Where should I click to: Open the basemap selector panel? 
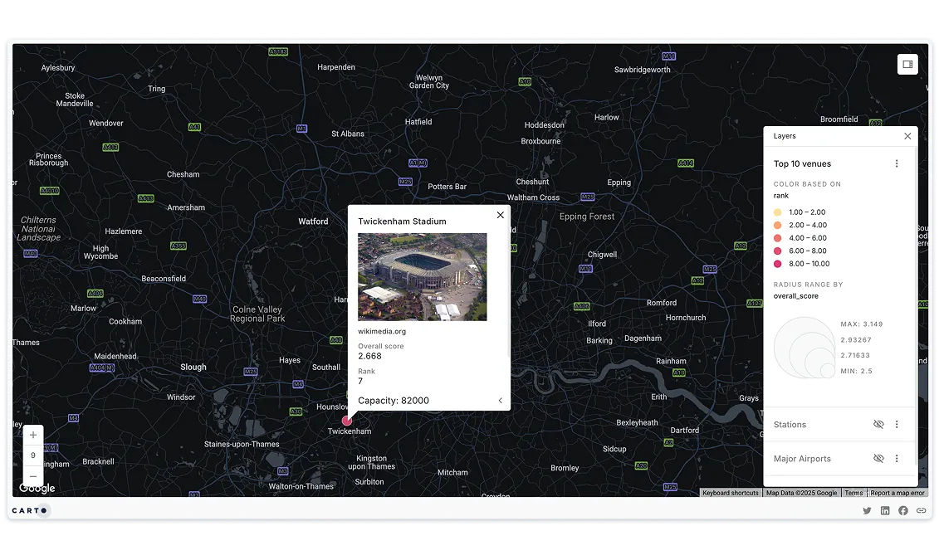[907, 64]
